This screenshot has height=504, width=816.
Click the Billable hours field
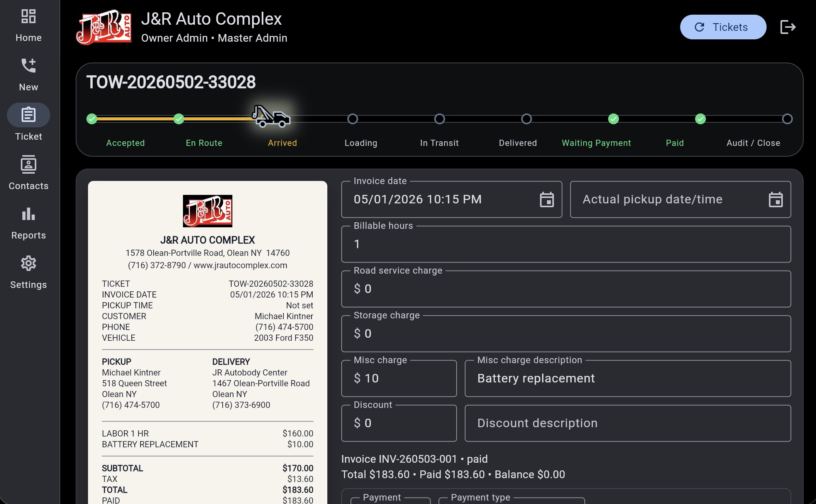(566, 244)
